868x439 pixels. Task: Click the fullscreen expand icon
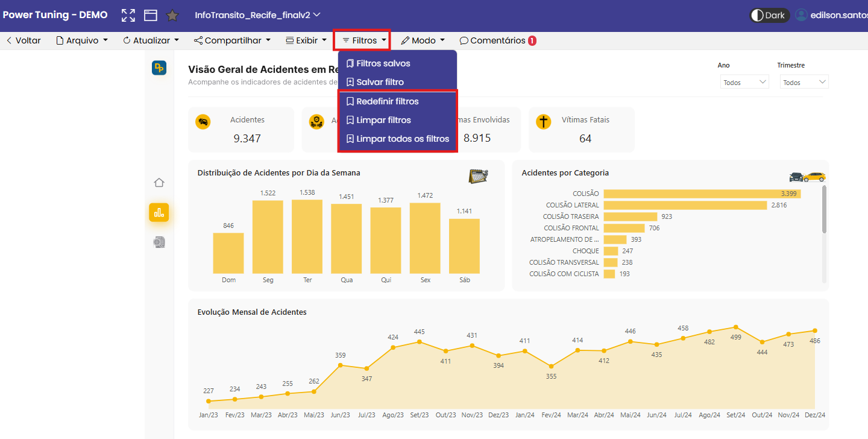[x=128, y=15]
